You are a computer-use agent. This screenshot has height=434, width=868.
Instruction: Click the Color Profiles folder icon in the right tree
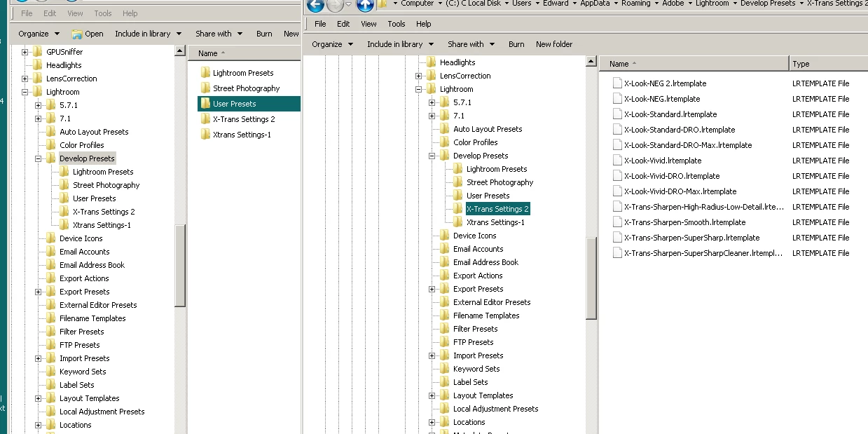pyautogui.click(x=445, y=142)
